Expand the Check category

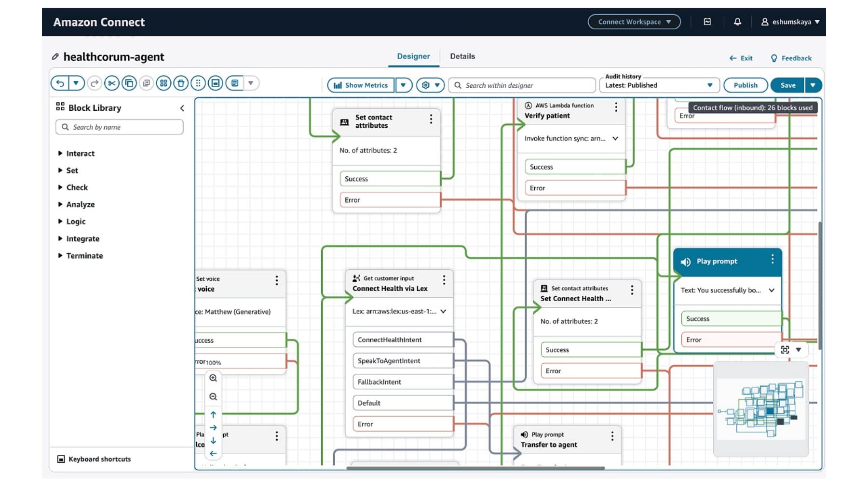click(x=73, y=187)
